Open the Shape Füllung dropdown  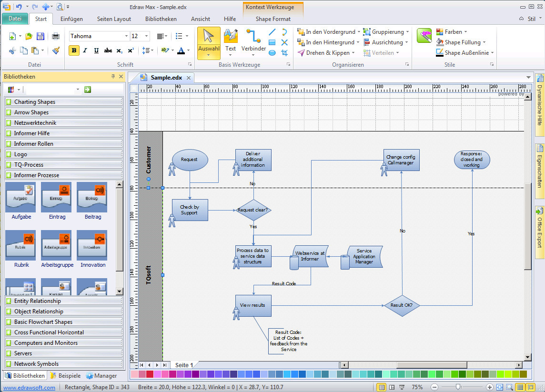coord(484,42)
